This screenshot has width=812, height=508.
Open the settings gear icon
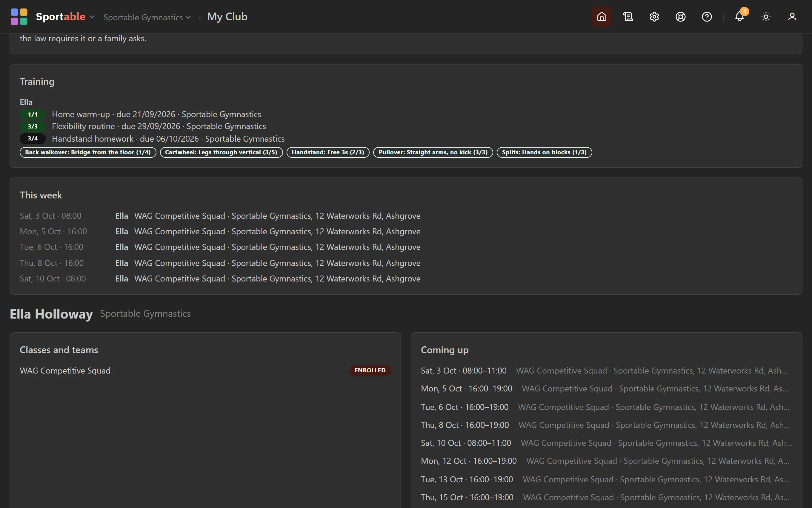pyautogui.click(x=654, y=16)
